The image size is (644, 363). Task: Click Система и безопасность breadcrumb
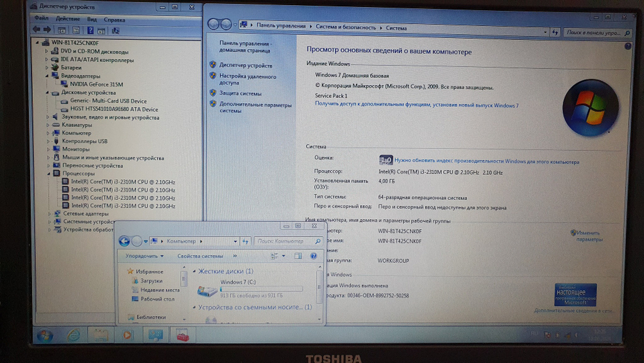[x=345, y=28]
